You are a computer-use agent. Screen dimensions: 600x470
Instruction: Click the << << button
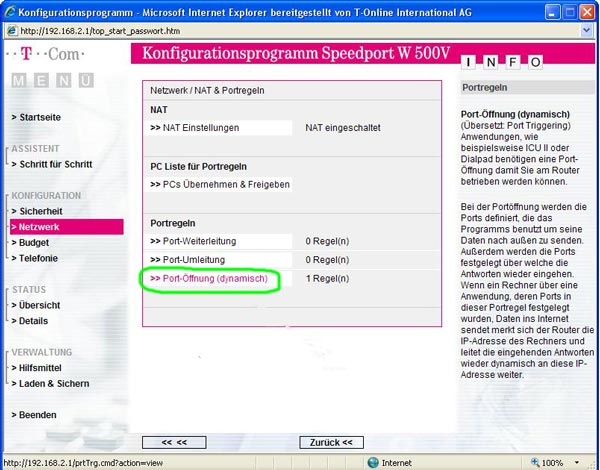[174, 442]
